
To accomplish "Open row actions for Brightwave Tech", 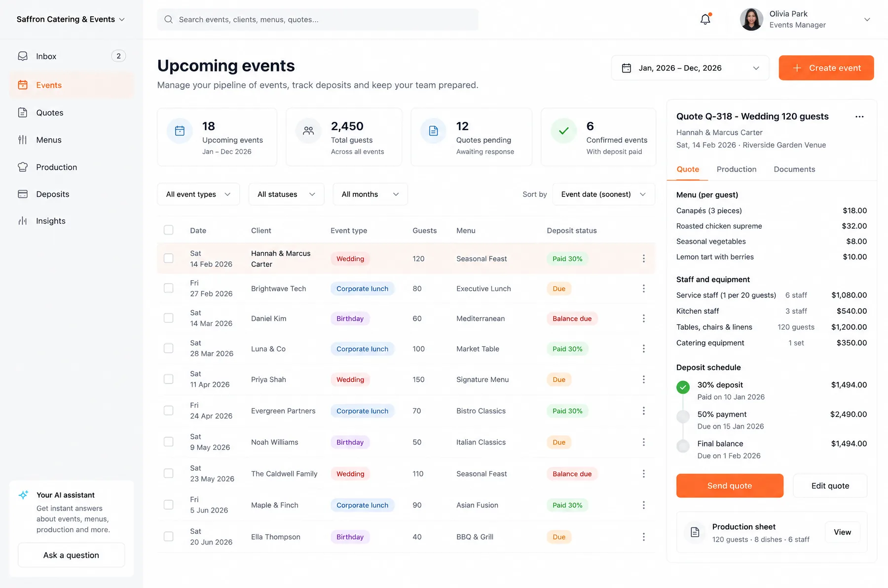I will pyautogui.click(x=643, y=289).
